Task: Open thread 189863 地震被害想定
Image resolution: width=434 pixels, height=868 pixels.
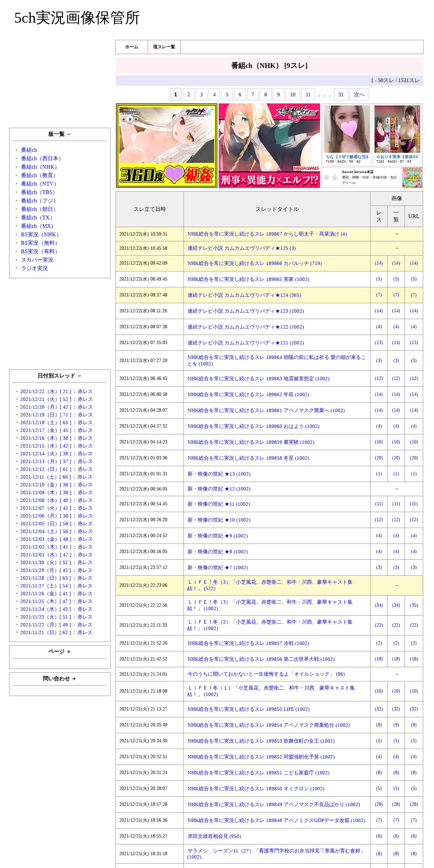Action: click(259, 379)
